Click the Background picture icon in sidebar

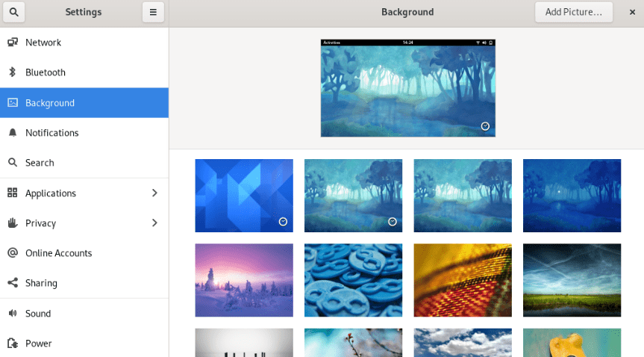13,102
